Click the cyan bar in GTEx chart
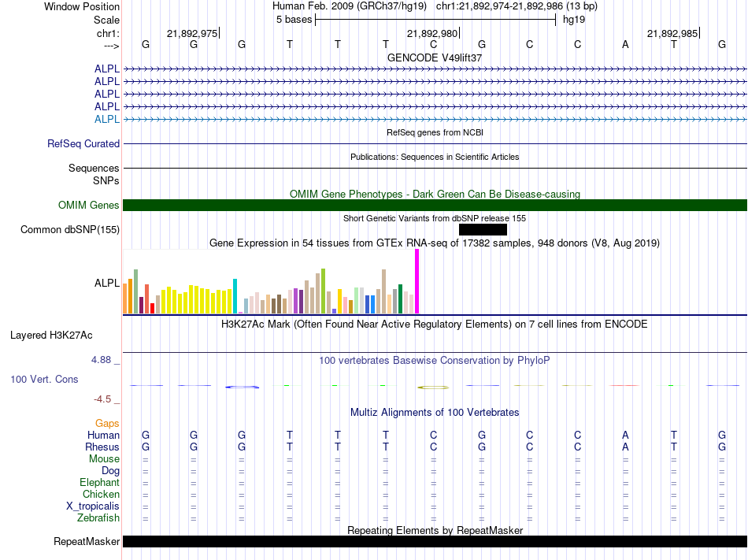Viewport: 748px width, 560px height. (x=235, y=295)
